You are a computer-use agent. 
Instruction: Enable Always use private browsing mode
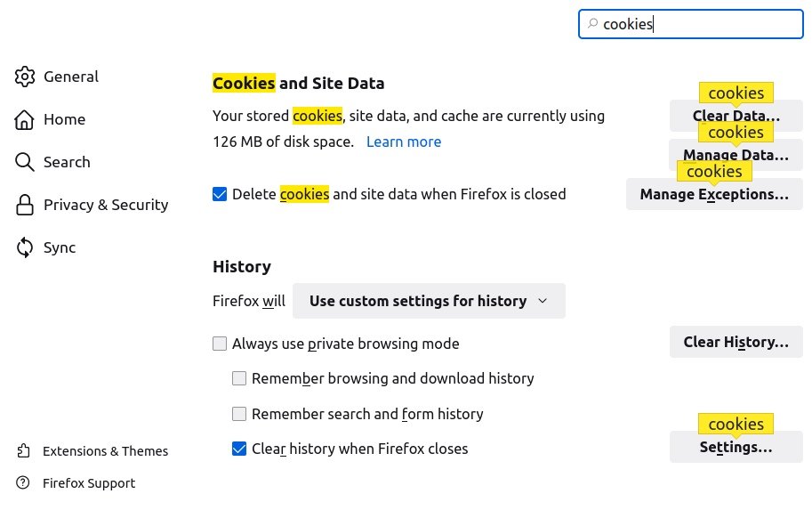pos(220,344)
